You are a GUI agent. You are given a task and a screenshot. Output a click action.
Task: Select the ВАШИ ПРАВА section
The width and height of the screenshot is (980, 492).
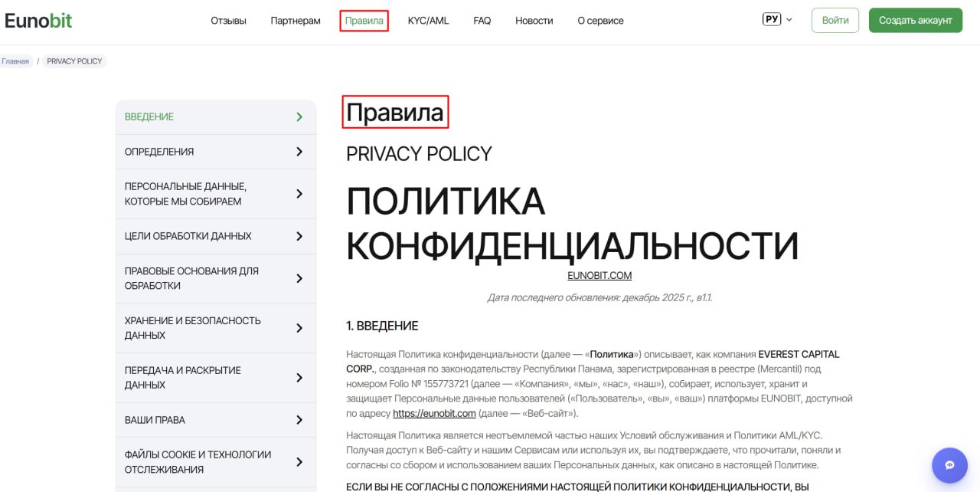pos(216,420)
